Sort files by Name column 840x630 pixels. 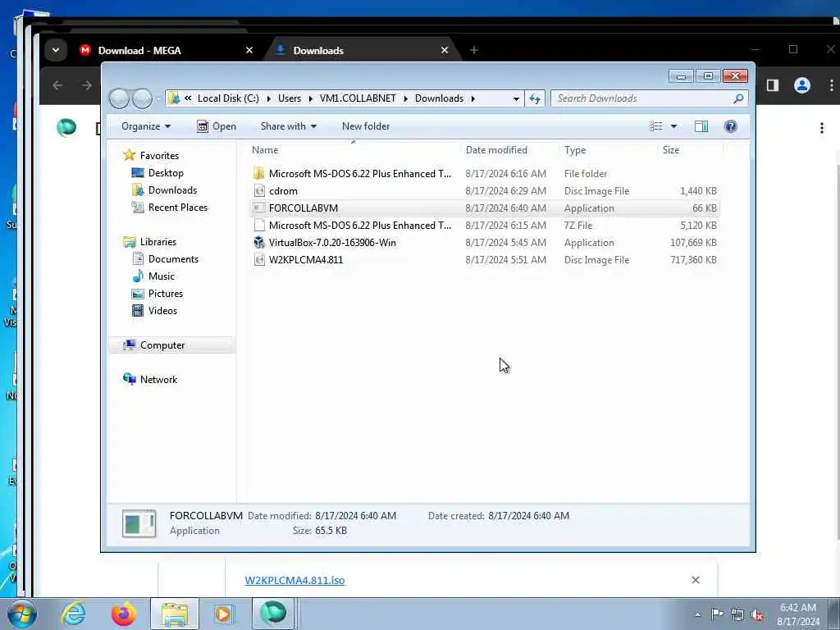[354, 150]
